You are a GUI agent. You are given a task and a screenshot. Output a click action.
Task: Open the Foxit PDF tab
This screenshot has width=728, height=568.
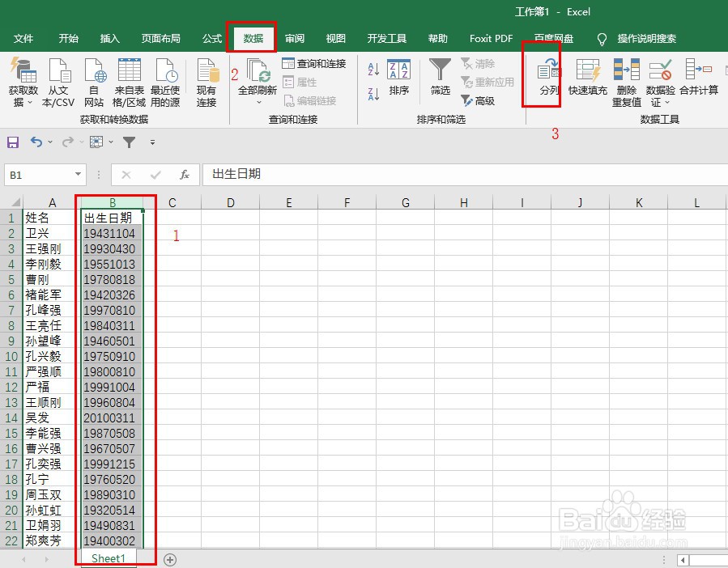coord(491,39)
